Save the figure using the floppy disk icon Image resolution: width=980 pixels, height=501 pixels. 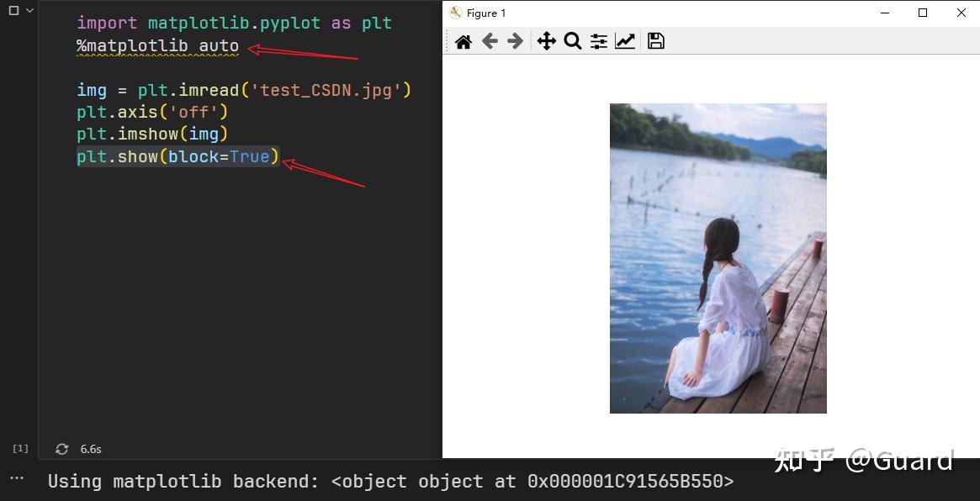pyautogui.click(x=655, y=40)
